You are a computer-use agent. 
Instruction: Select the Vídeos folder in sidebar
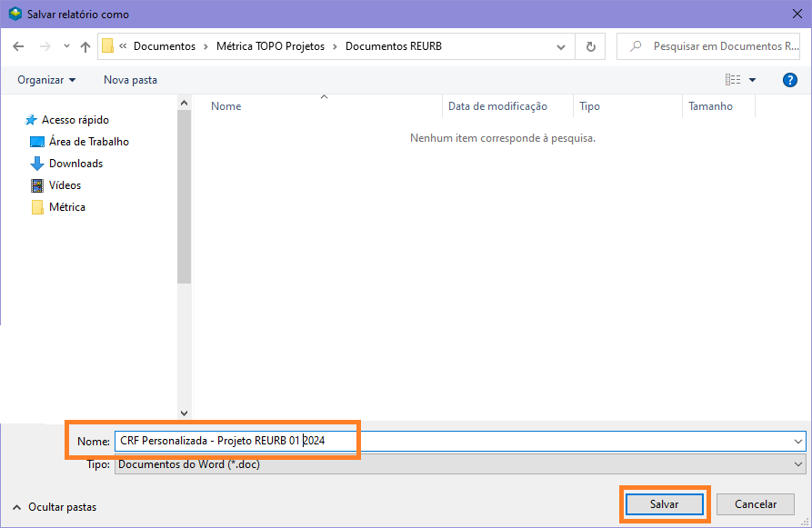tap(65, 185)
